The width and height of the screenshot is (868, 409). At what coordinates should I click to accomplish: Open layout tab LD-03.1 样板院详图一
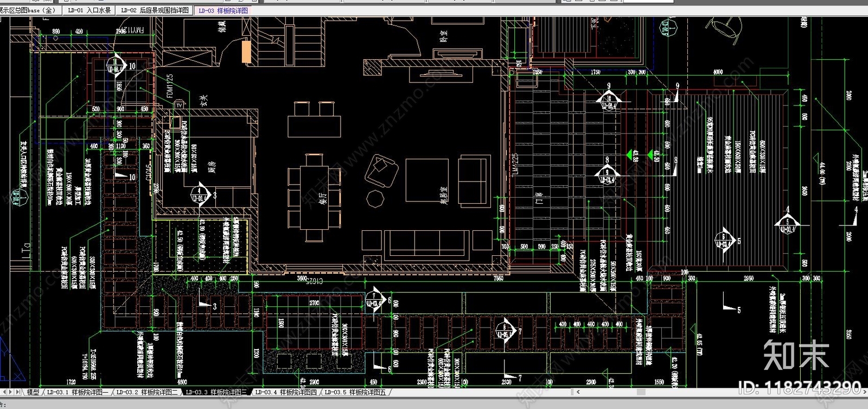point(77,392)
